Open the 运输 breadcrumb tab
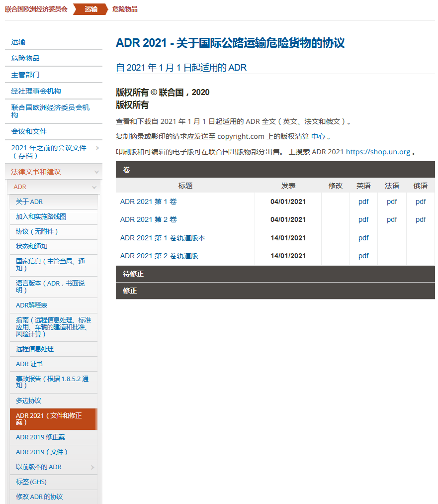 91,9
